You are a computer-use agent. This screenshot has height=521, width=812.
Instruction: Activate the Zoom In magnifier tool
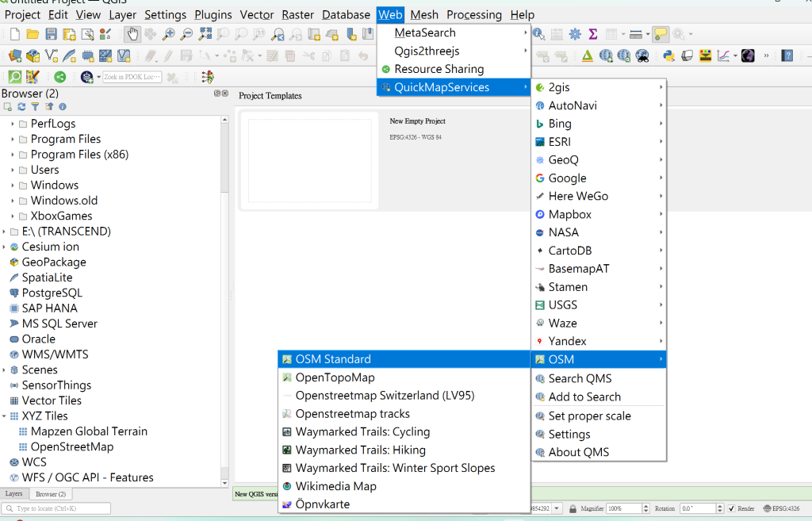coord(168,34)
